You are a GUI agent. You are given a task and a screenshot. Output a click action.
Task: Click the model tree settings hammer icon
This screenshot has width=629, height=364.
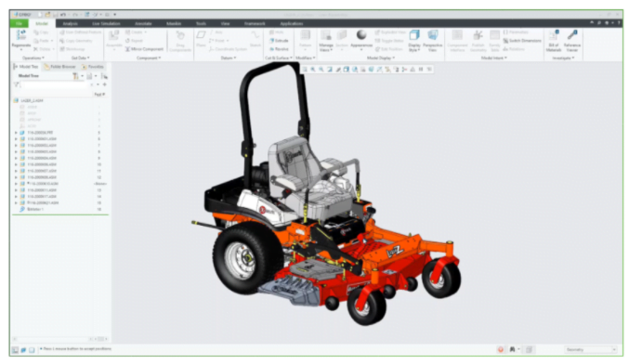pos(75,76)
